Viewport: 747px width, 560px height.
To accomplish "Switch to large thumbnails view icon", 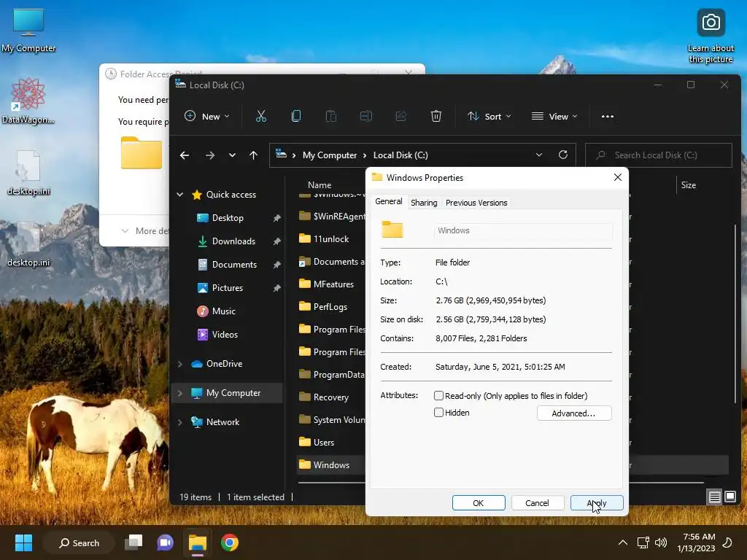I will (729, 497).
